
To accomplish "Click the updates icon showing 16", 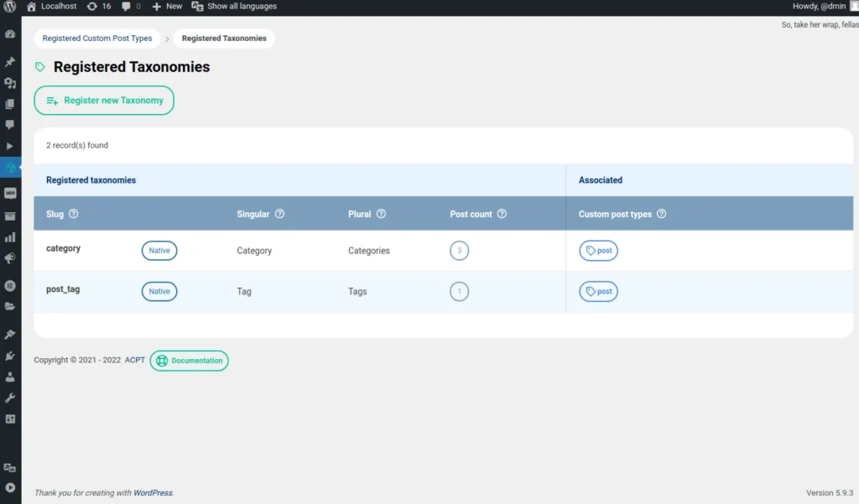I will click(x=98, y=6).
